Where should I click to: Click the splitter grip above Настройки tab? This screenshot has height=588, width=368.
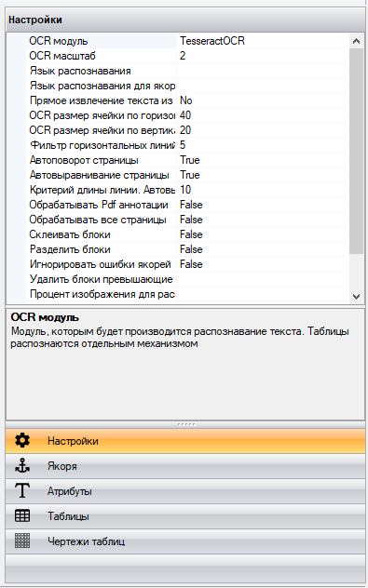pos(186,425)
